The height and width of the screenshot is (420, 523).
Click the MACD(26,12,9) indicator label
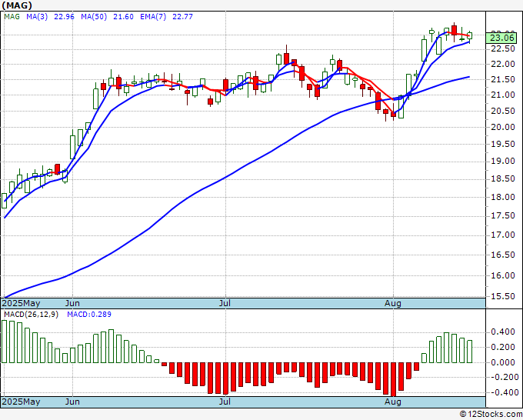pos(31,315)
